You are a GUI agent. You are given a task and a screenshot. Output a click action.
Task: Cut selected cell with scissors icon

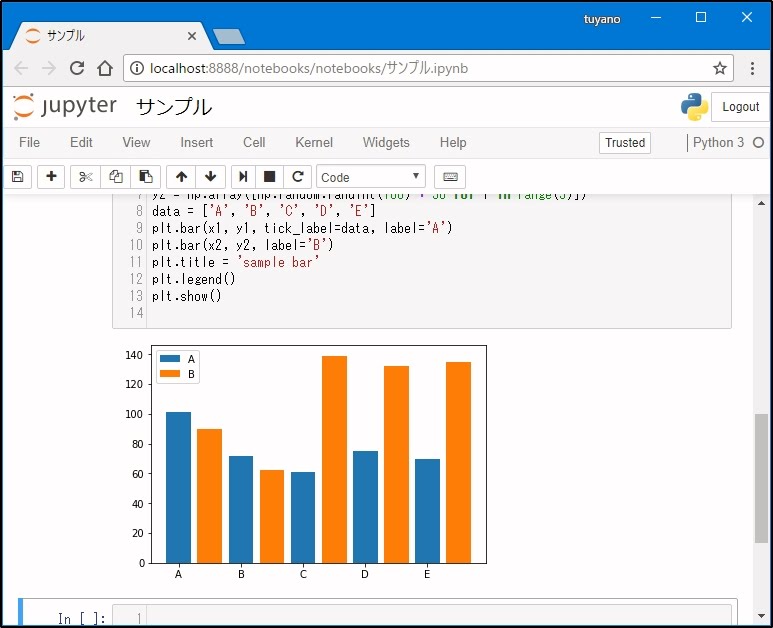86,177
